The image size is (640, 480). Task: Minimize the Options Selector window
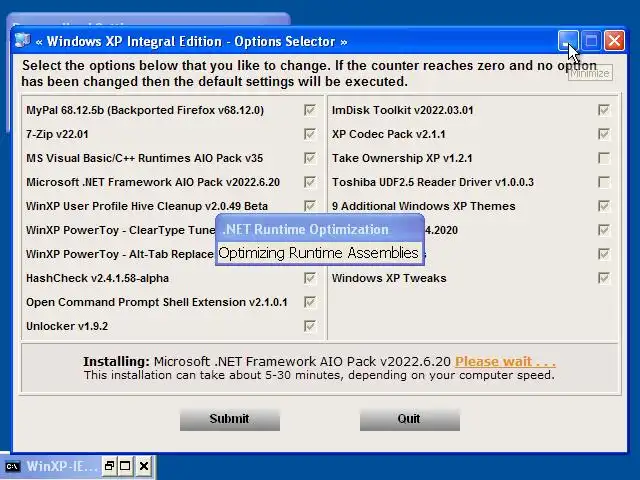point(568,41)
